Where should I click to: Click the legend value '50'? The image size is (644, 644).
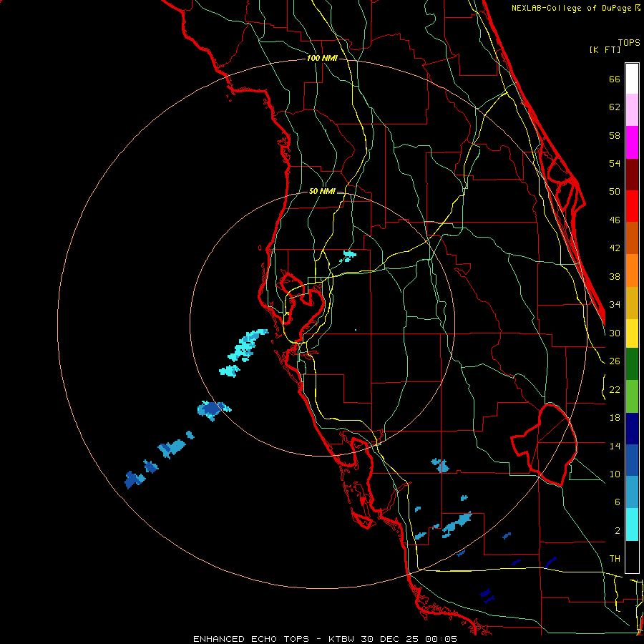pyautogui.click(x=615, y=192)
